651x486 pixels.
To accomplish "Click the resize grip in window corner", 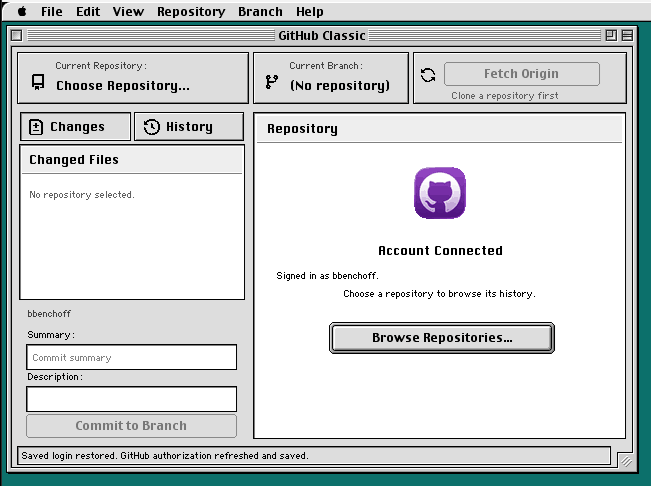I will click(626, 461).
